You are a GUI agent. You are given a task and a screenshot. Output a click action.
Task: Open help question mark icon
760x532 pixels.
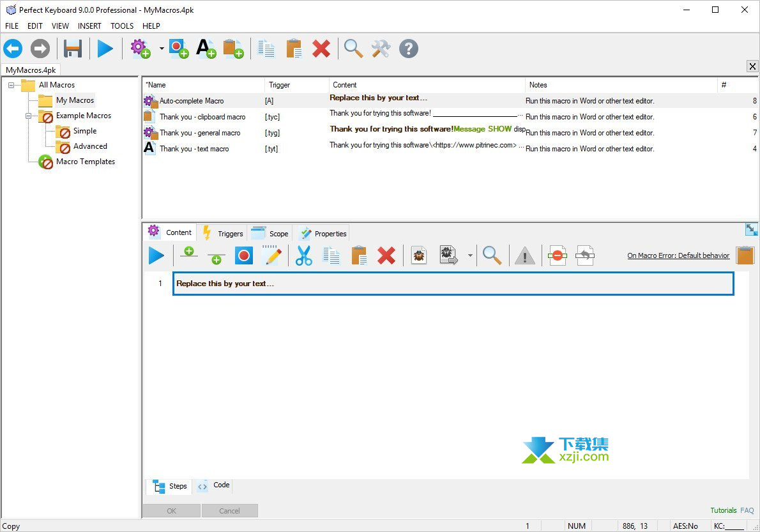pos(409,49)
